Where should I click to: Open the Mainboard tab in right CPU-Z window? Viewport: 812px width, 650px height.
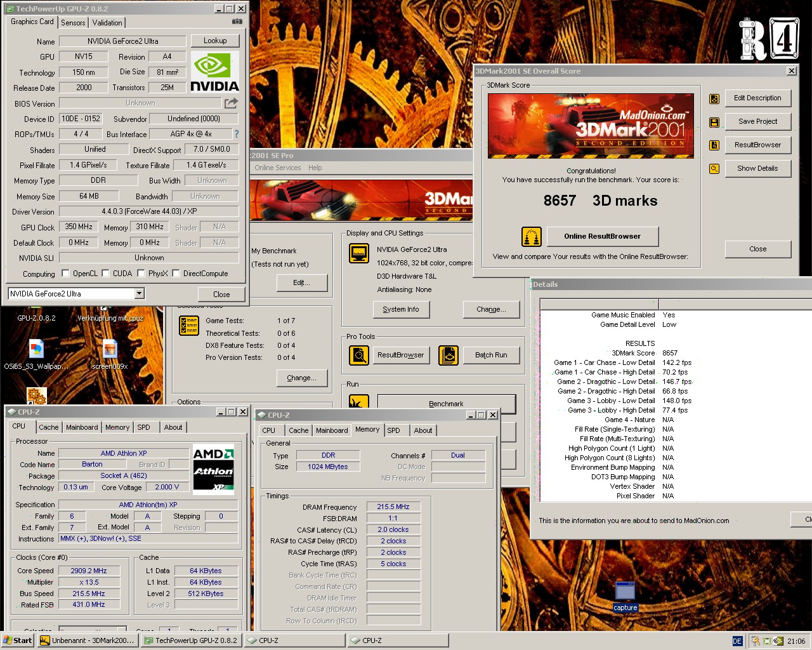[332, 430]
